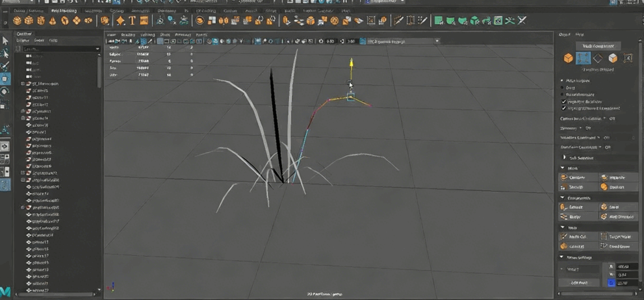
Task: Toggle Highlight Nearest Component checkbox
Action: pos(563,108)
